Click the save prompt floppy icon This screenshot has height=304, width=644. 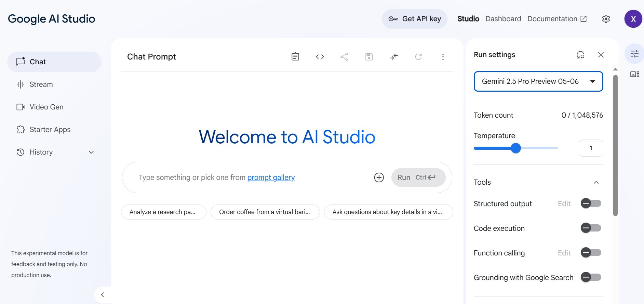(x=369, y=57)
